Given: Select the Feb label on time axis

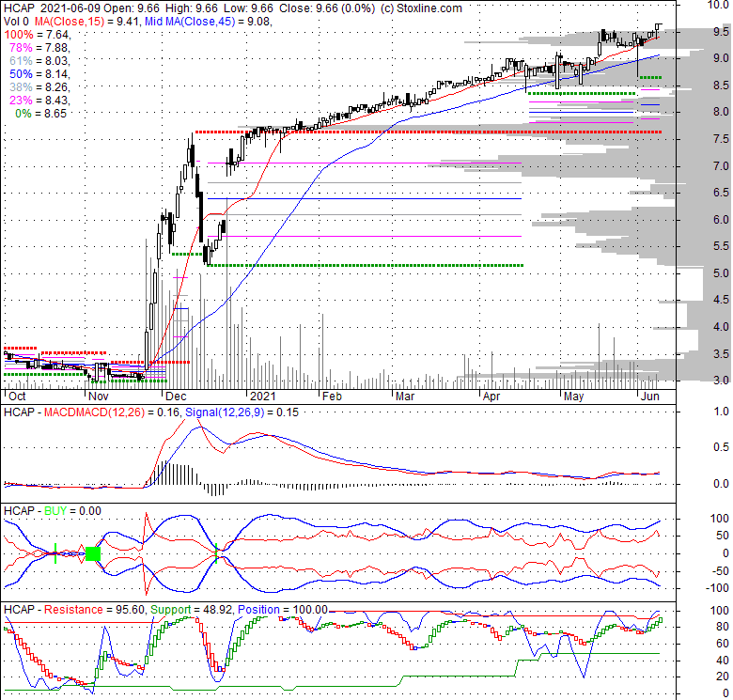Looking at the screenshot, I should (x=332, y=397).
